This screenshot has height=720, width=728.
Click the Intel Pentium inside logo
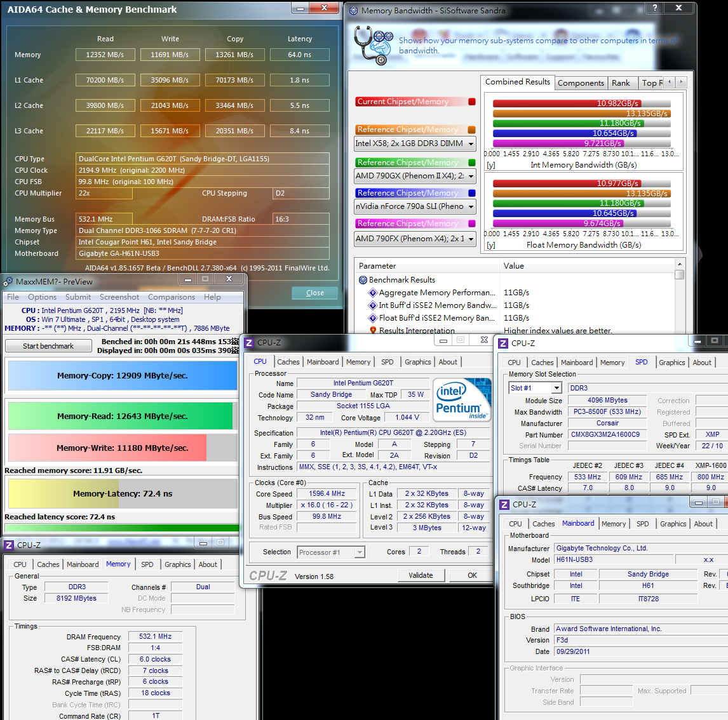[x=462, y=399]
